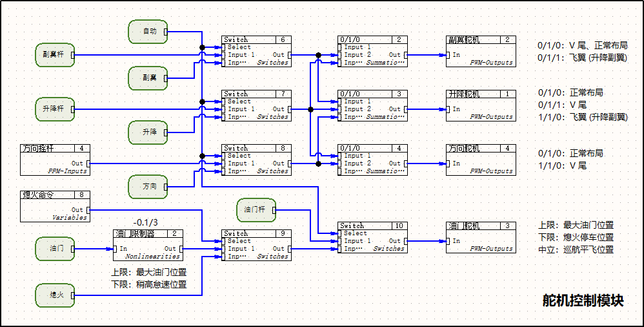The image size is (644, 327).
Task: Select the 熄火命令 Variables block
Action: pos(55,206)
